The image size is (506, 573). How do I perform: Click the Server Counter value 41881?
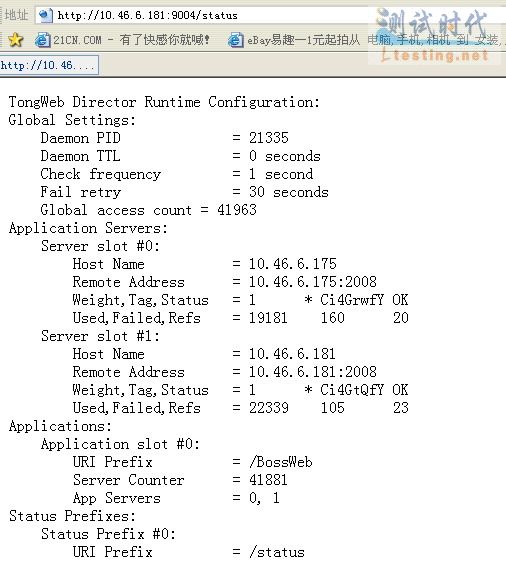[x=269, y=480]
